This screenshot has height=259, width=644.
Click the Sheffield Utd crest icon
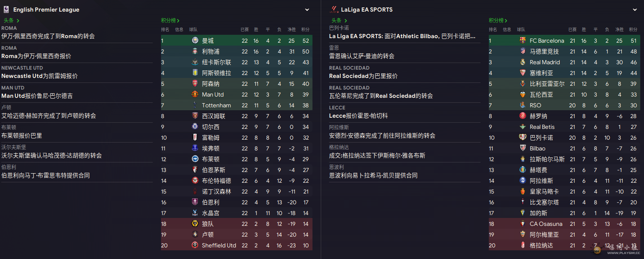(195, 245)
